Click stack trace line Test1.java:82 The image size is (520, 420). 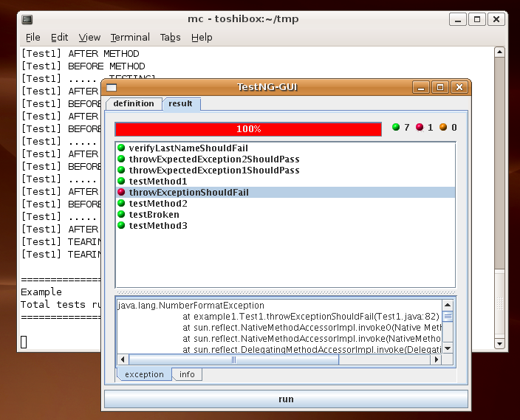click(311, 317)
